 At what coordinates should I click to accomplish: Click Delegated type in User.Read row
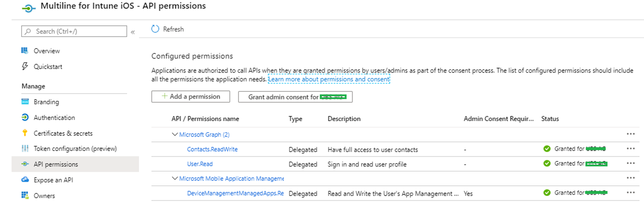click(x=303, y=165)
